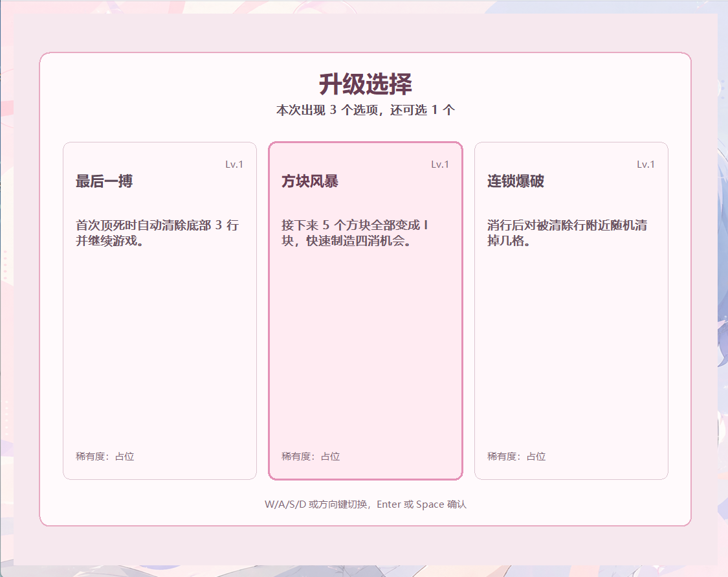Click the 连锁爆破 card title text

click(x=516, y=182)
